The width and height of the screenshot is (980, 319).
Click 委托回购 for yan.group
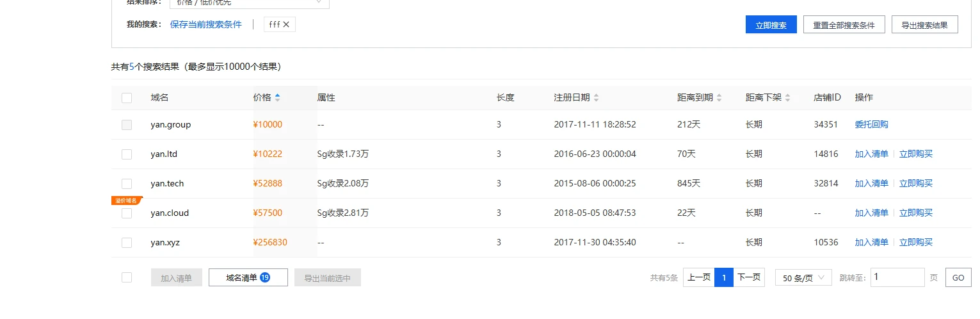tap(871, 125)
